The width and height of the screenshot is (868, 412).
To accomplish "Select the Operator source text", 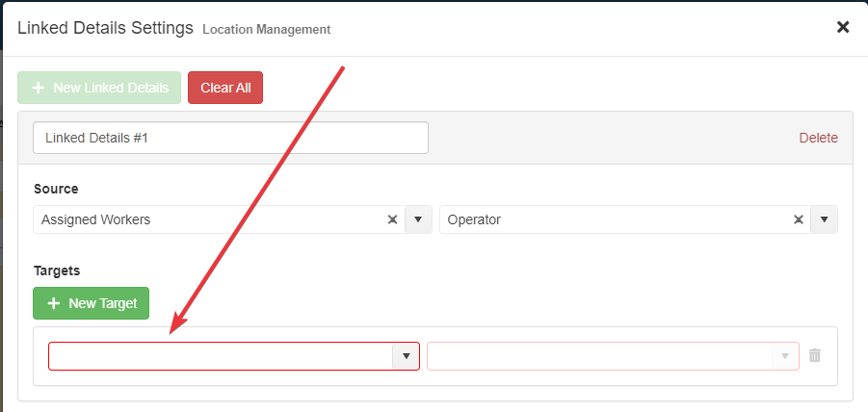I will coord(475,219).
